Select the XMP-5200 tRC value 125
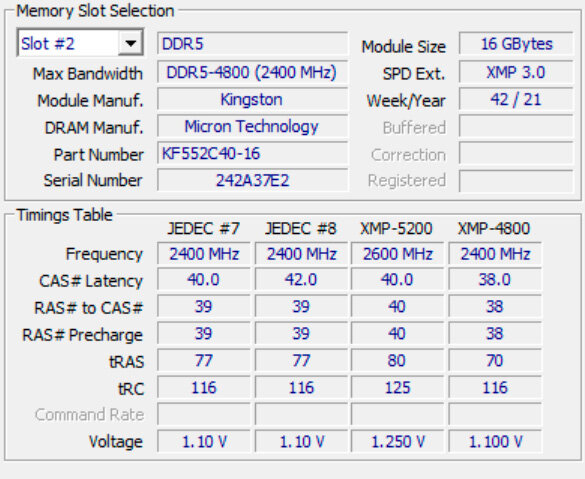The image size is (585, 479). click(397, 388)
